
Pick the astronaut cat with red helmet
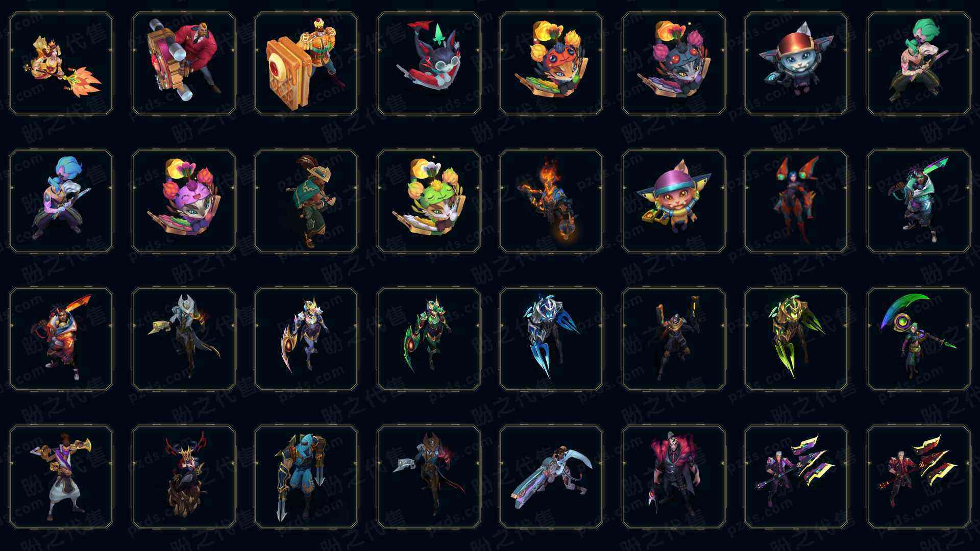tap(796, 63)
